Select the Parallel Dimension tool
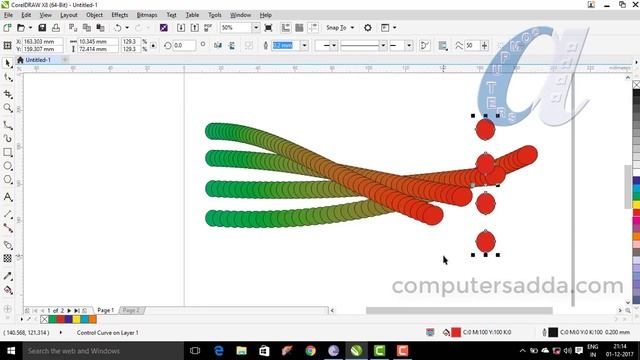This screenshot has height=360, width=640. tap(7, 214)
